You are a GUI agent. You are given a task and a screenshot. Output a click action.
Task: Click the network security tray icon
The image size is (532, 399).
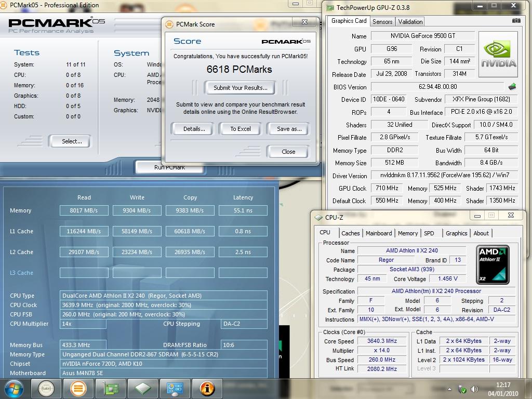[x=462, y=389]
